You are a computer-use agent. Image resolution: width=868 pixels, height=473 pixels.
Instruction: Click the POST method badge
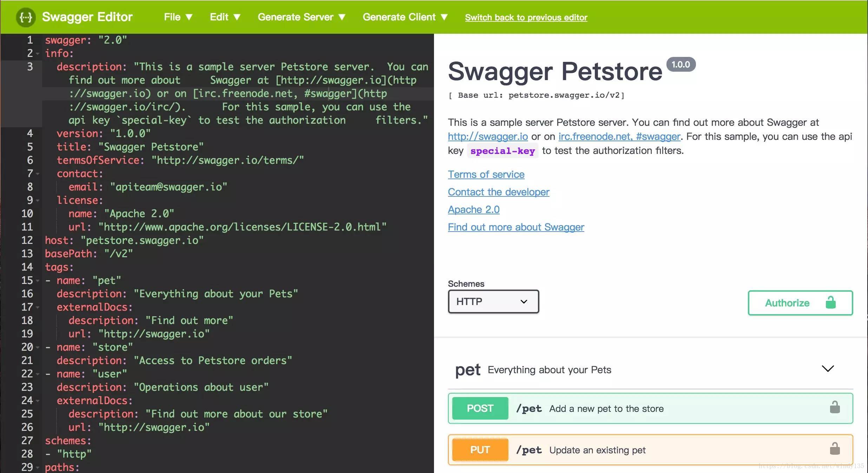tap(480, 408)
